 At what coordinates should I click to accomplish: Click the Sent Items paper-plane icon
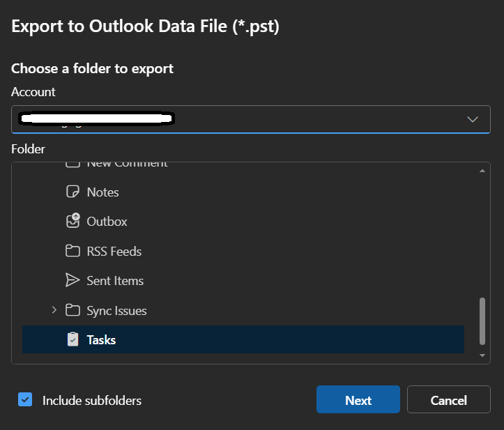tap(72, 280)
